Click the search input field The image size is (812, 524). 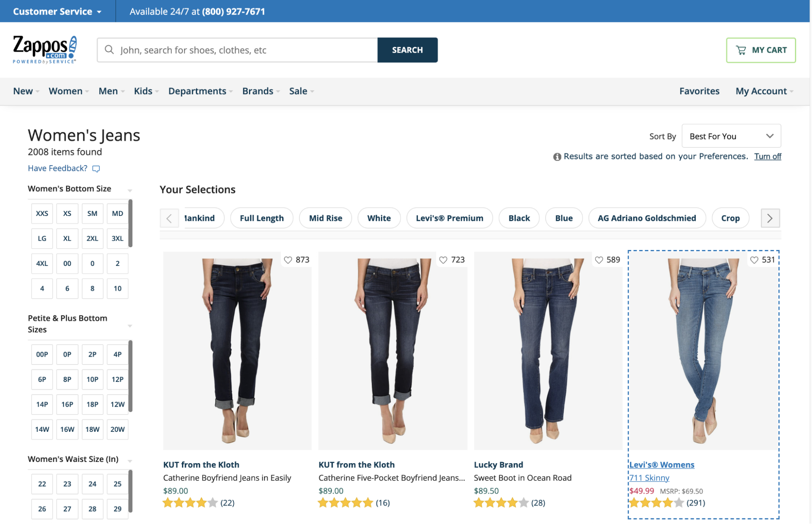pyautogui.click(x=238, y=50)
